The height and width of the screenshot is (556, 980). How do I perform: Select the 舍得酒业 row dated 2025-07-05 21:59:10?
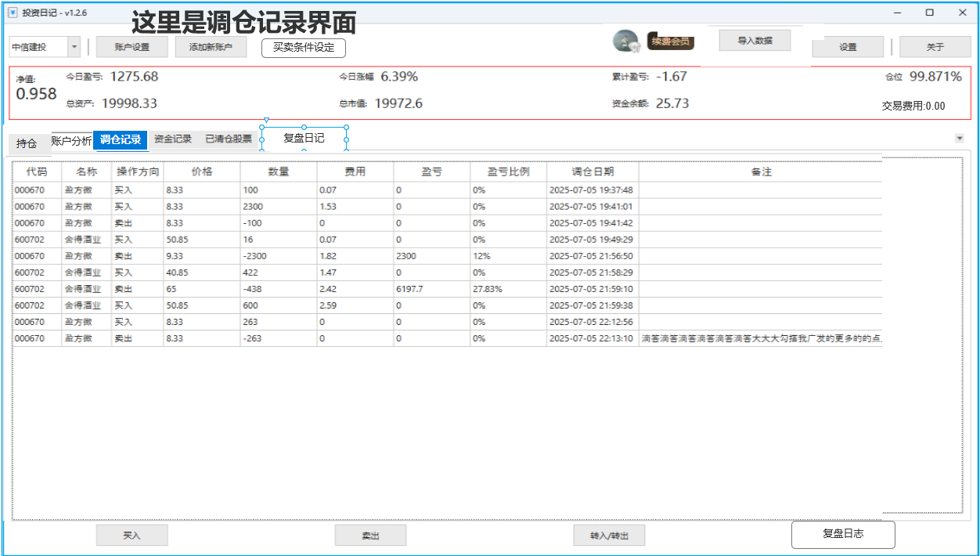click(x=313, y=289)
